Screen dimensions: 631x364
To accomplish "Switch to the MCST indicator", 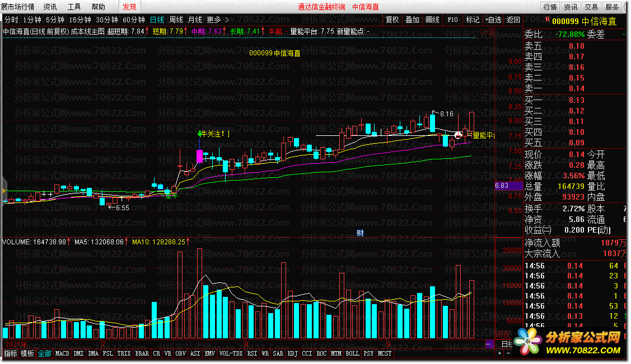I will (x=384, y=353).
